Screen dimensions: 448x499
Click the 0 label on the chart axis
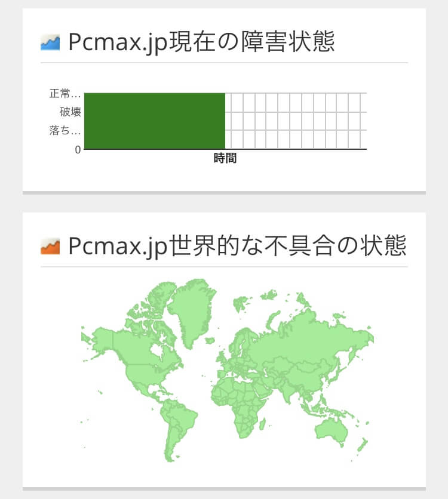coord(78,149)
